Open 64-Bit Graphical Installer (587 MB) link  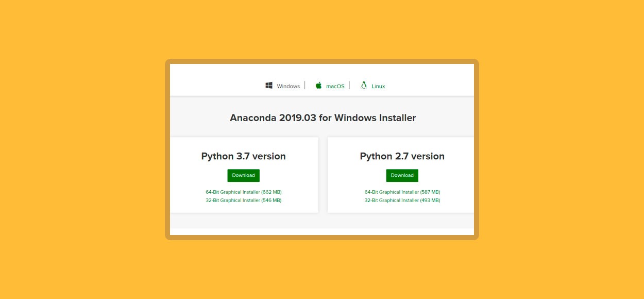pos(402,192)
